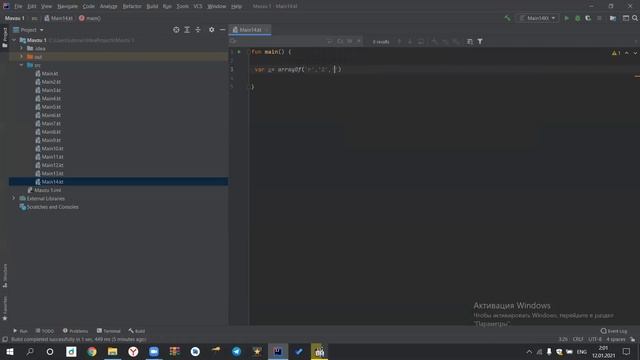The image size is (640, 360).
Task: Open the File menu
Action: pos(18,6)
